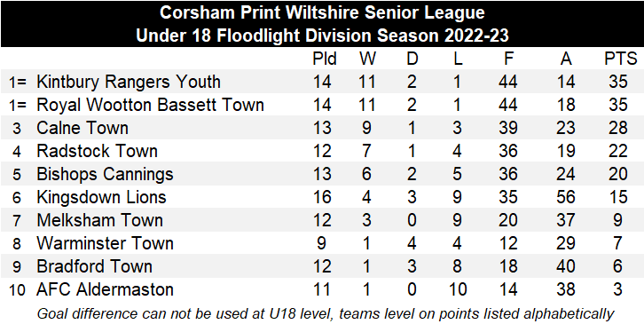Click the AFC Aldermaston team name

tap(105, 289)
